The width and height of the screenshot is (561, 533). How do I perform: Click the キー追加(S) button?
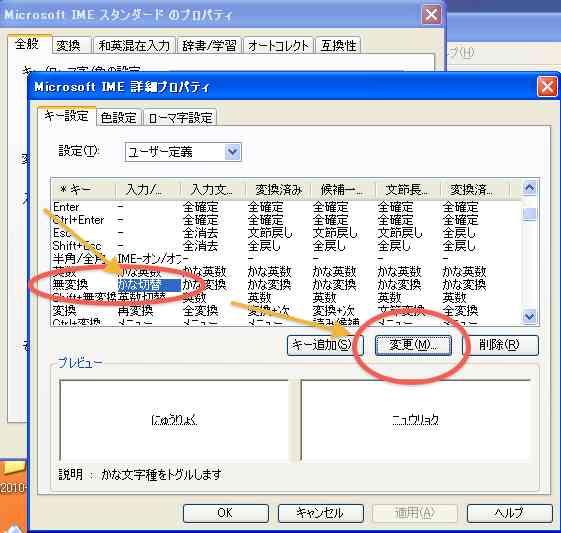[325, 345]
